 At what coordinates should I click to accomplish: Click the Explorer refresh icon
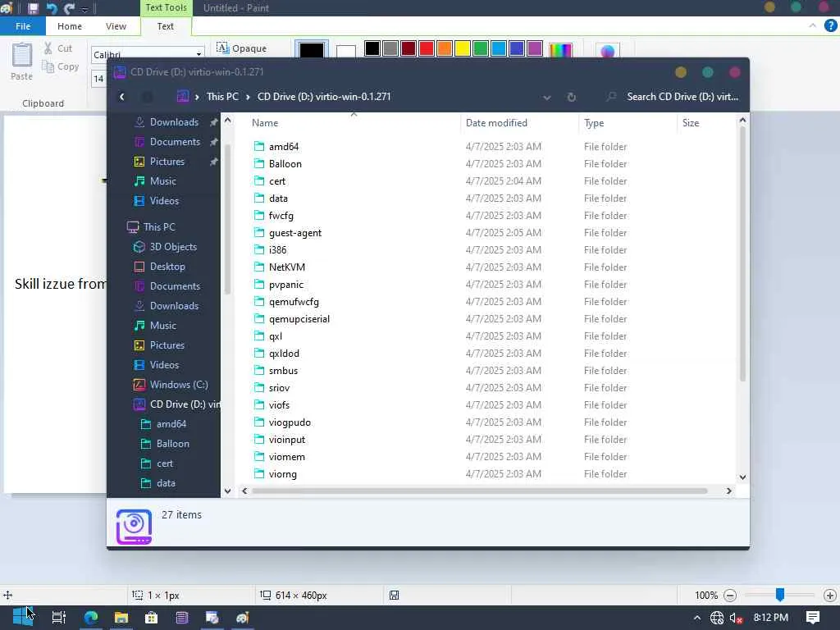[x=571, y=98]
